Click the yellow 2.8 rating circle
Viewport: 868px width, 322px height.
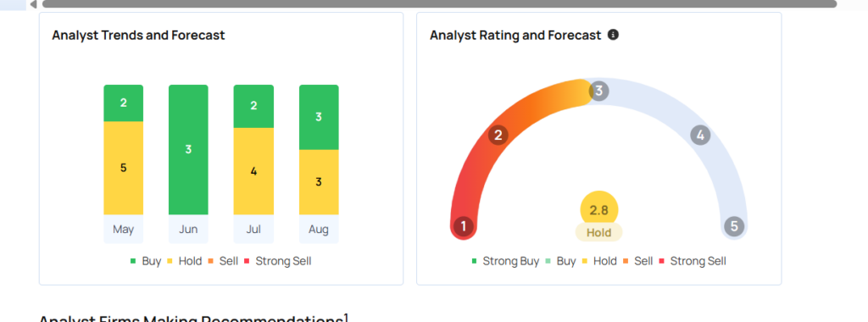click(x=598, y=209)
